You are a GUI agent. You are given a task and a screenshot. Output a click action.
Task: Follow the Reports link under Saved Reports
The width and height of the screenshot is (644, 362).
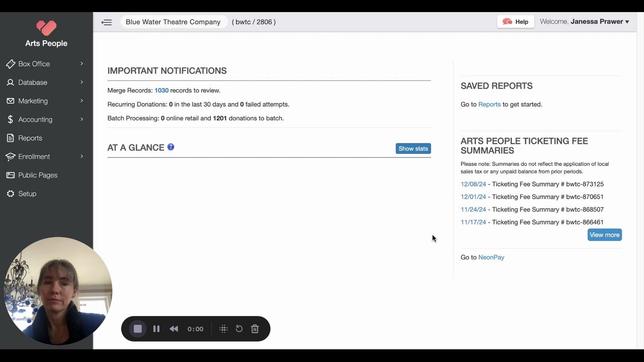tap(490, 105)
